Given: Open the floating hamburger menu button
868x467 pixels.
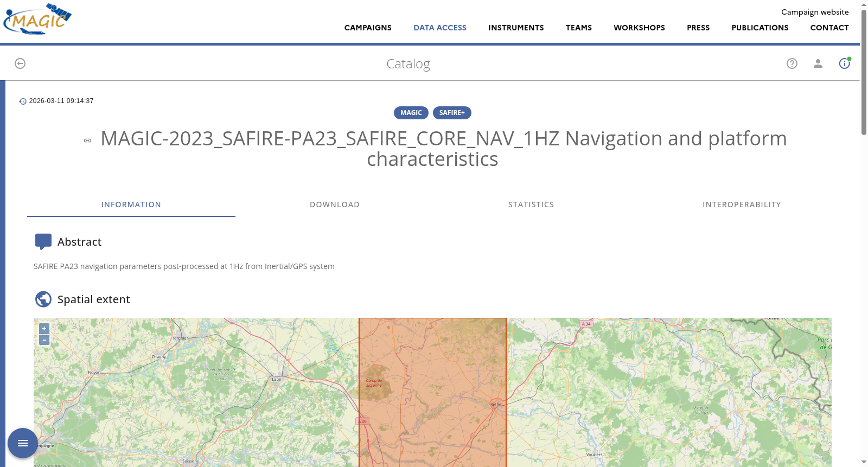Looking at the screenshot, I should [x=23, y=443].
